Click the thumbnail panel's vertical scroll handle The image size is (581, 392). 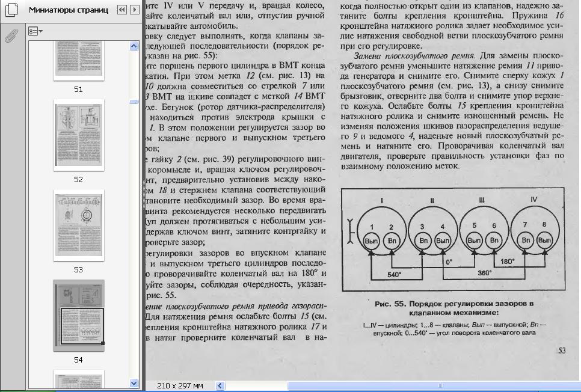tap(134, 102)
